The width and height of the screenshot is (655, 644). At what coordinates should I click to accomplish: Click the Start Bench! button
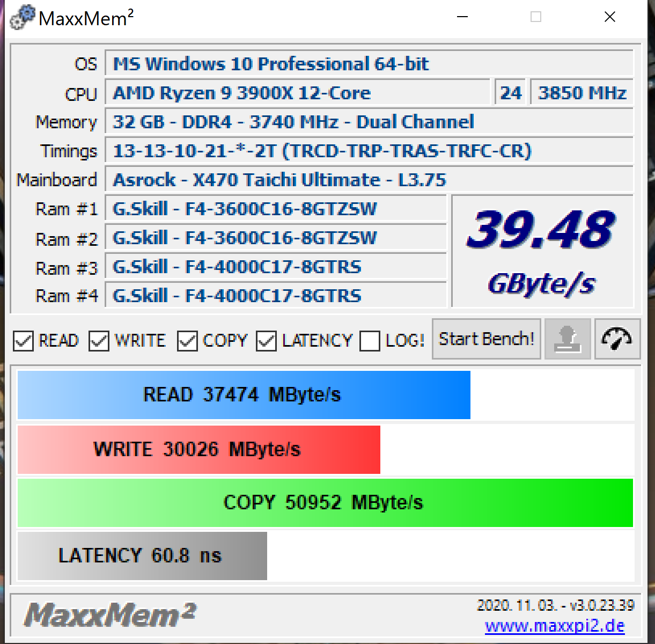[x=487, y=339]
